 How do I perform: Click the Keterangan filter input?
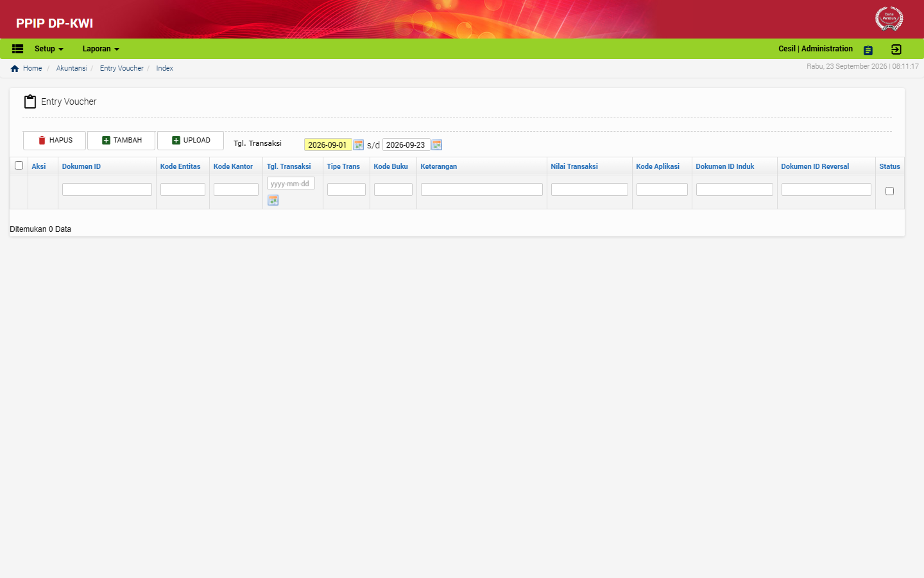[x=482, y=189]
